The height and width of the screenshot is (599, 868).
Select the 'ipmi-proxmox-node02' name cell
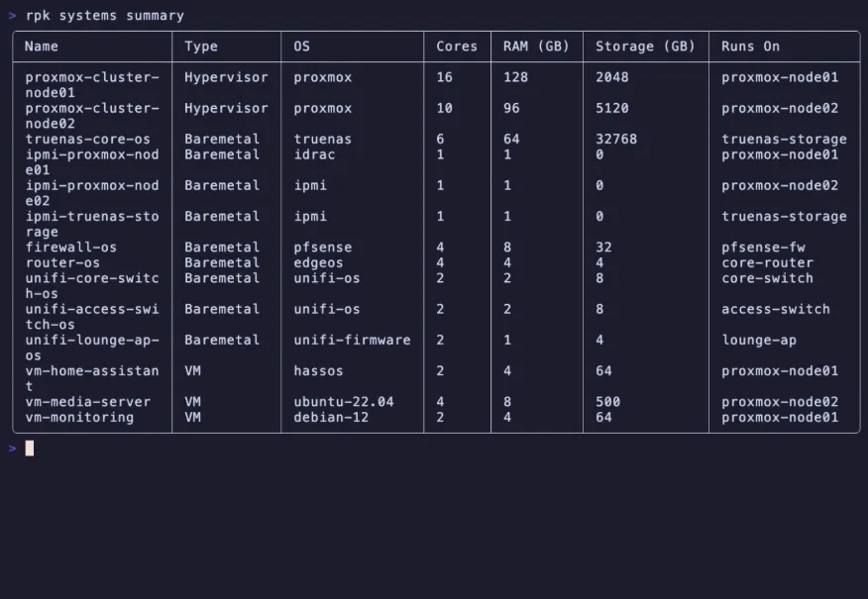coord(92,193)
